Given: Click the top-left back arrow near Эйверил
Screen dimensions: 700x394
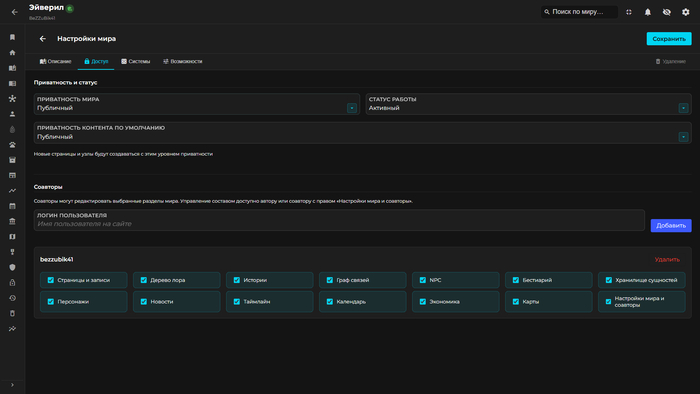Looking at the screenshot, I should (15, 12).
